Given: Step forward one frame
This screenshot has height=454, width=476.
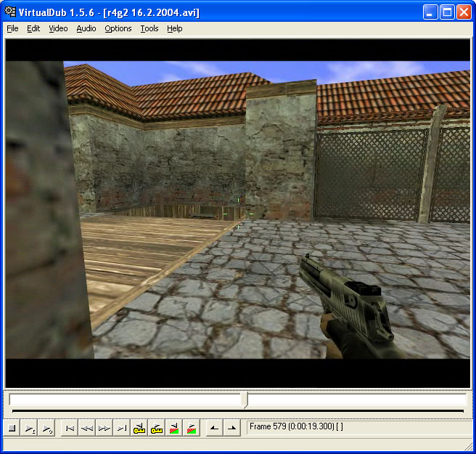Looking at the screenshot, I should tap(104, 428).
